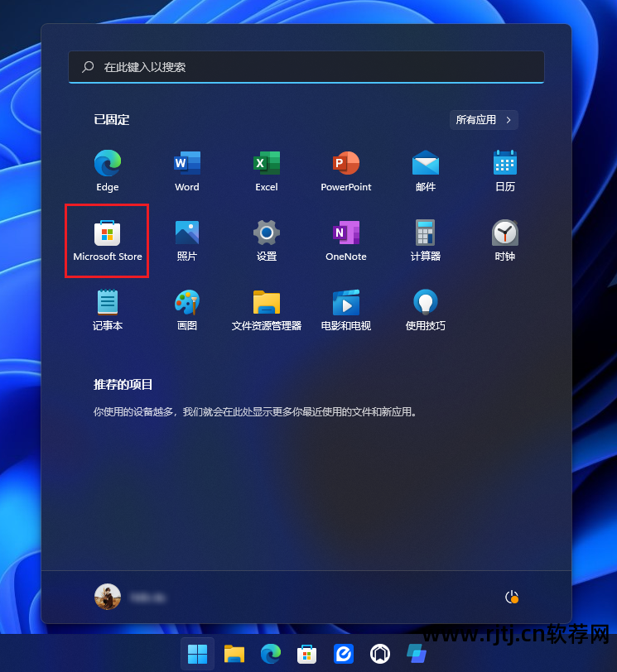Screen dimensions: 617x672
Task: Click the Windows Start button on taskbar
Action: [x=197, y=654]
